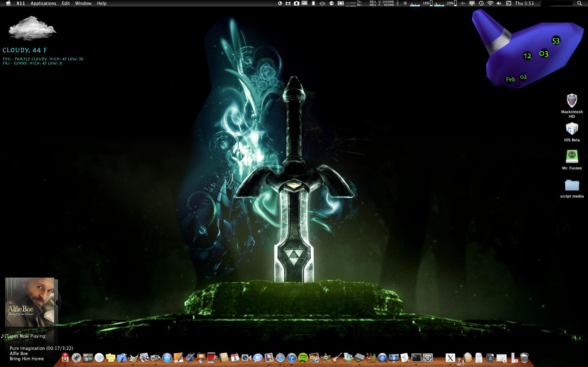
Task: Open Photo Booth in Dock
Action: [212, 358]
